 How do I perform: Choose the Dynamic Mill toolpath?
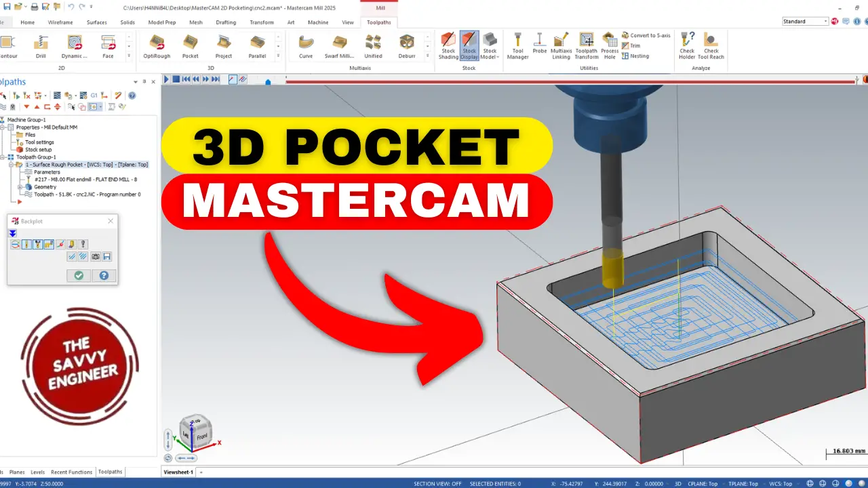point(75,47)
